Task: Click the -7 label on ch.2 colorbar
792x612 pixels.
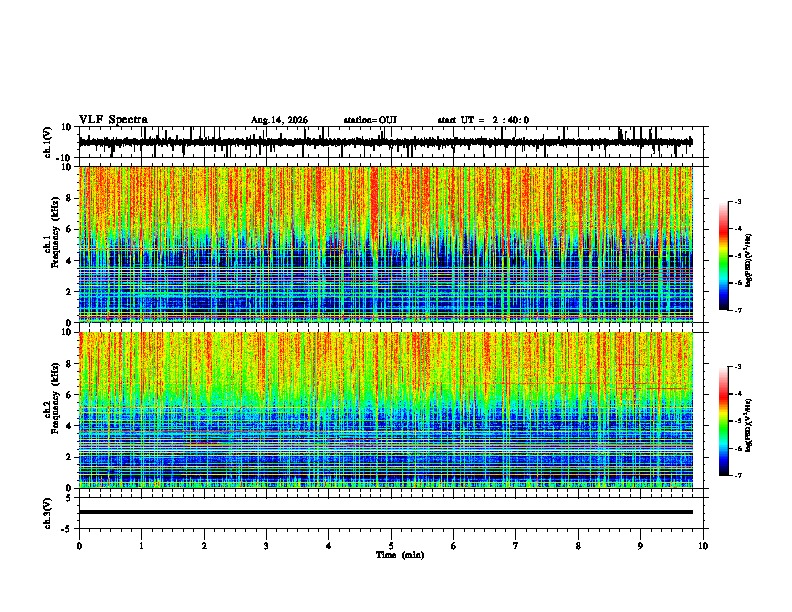Action: [737, 476]
